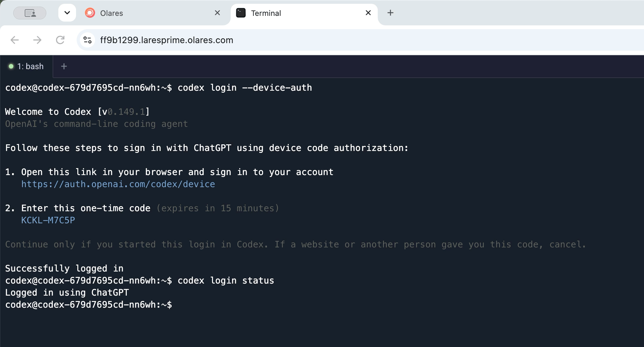Viewport: 644px width, 347px height.
Task: Click the profile window icon at top left
Action: coord(30,13)
